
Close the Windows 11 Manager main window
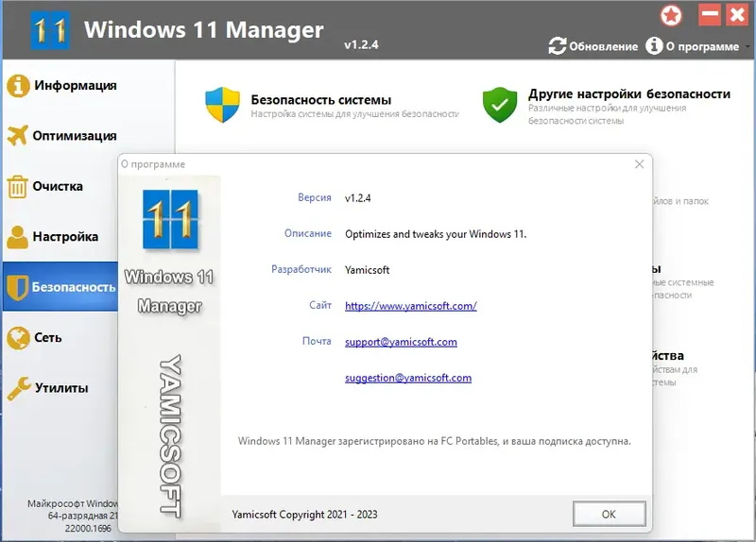click(x=737, y=15)
